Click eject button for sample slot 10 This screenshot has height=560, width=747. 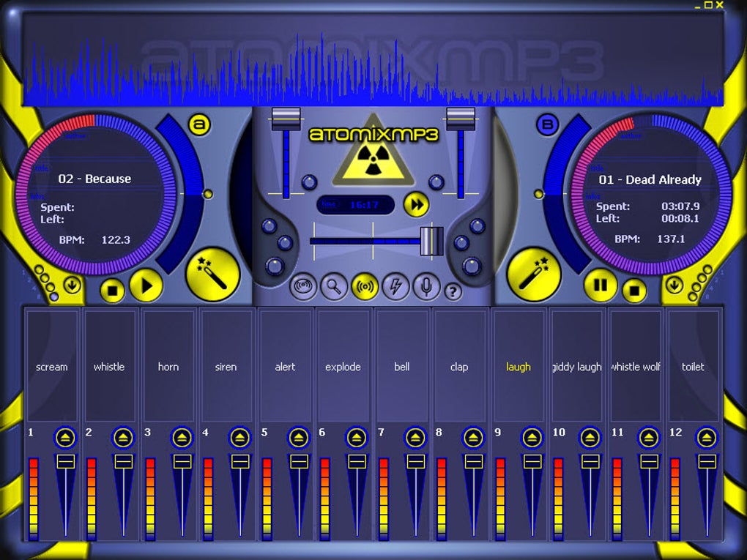pos(590,437)
